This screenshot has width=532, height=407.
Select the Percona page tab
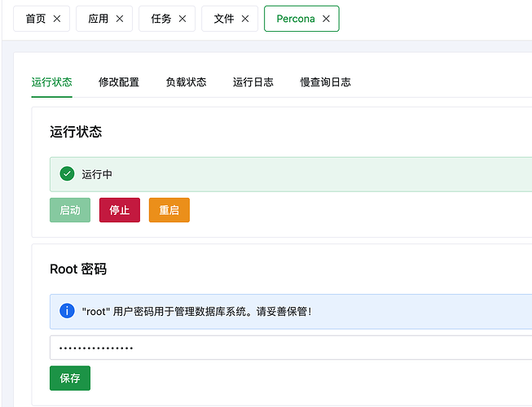[295, 19]
